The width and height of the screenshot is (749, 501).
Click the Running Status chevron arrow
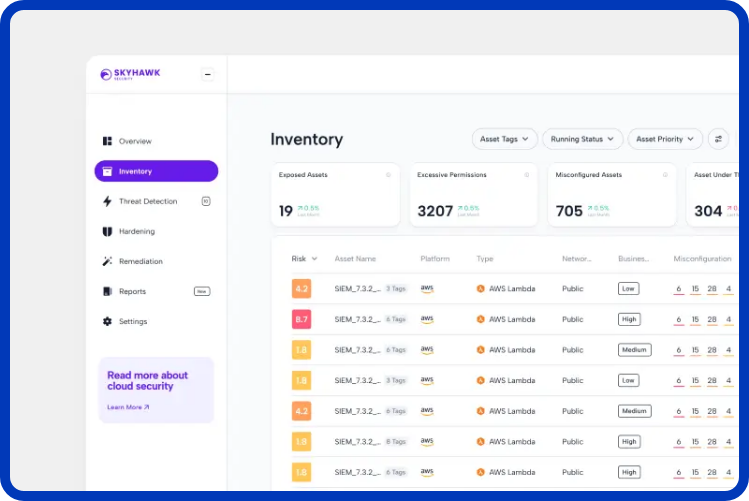pyautogui.click(x=610, y=139)
